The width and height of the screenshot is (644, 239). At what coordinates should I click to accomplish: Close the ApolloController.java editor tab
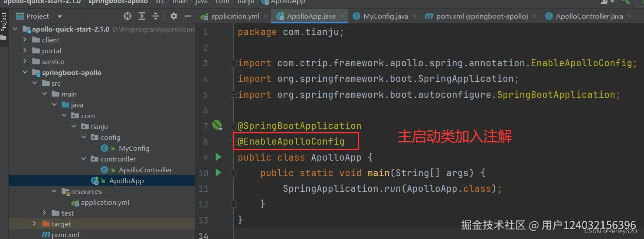pyautogui.click(x=630, y=16)
